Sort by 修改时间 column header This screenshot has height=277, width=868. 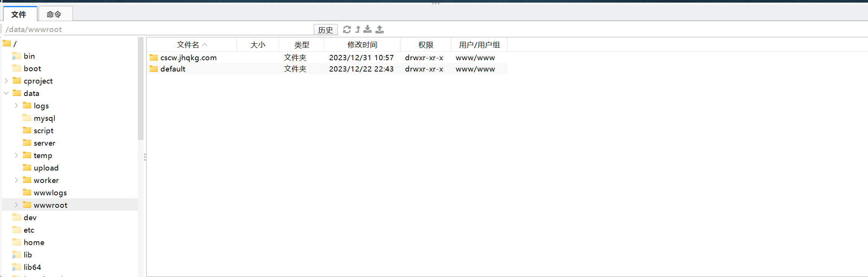tap(362, 45)
